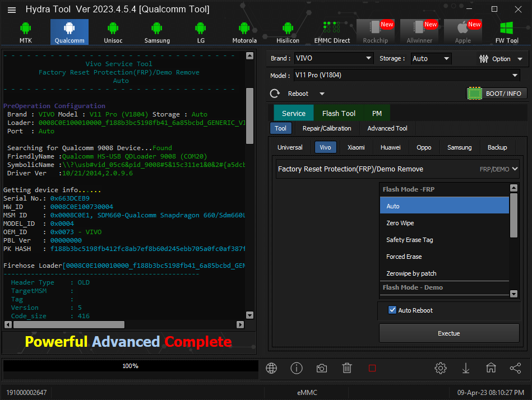532x400 pixels.
Task: Open the Storage Auto dropdown
Action: [x=431, y=58]
